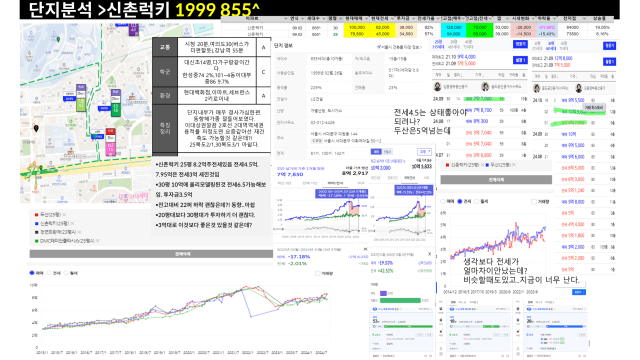Screen dimensions: 640x360
Task: Select the 매매 radio on the right jeonse chart
Action: [443, 201]
